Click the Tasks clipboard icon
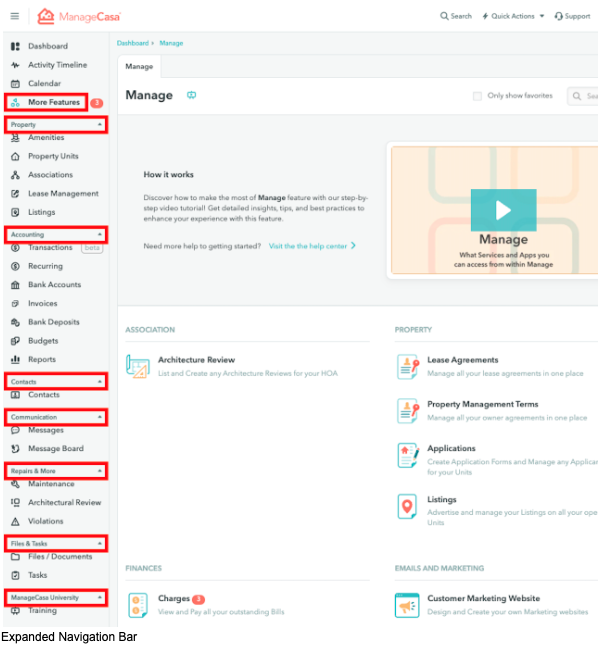 (x=15, y=575)
